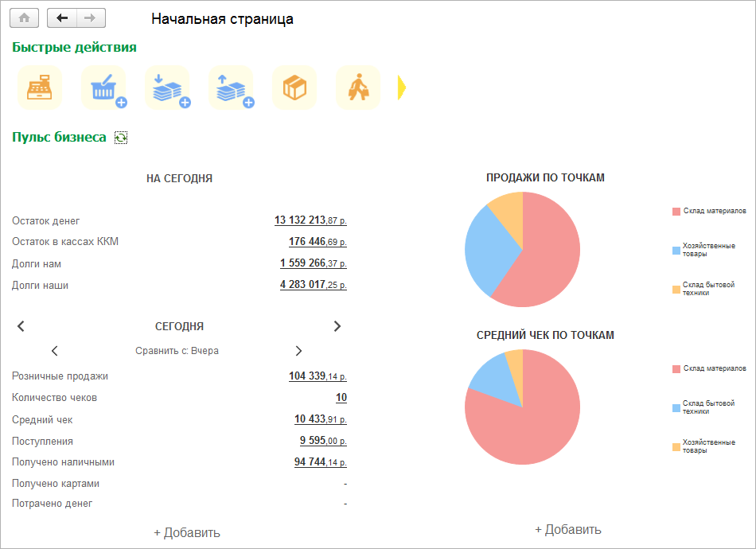756x549 pixels.
Task: Select next comparison period for Сравнить с
Action: click(x=298, y=351)
